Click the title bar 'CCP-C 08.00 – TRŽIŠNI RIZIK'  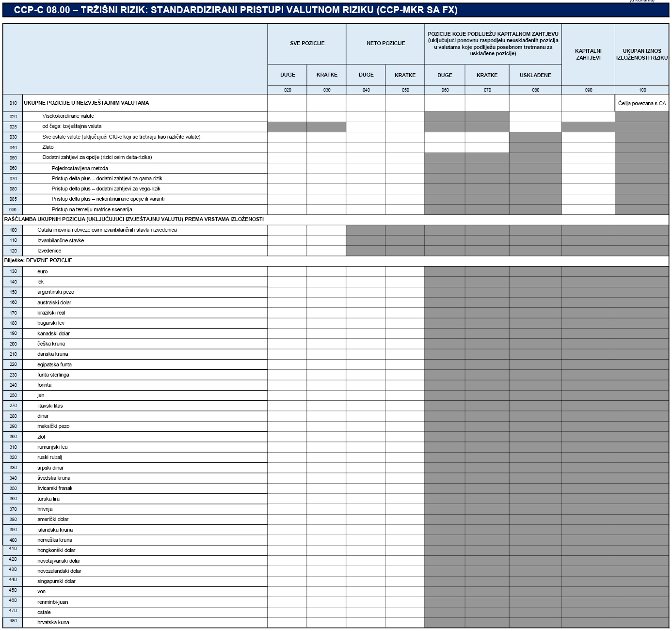pos(236,10)
